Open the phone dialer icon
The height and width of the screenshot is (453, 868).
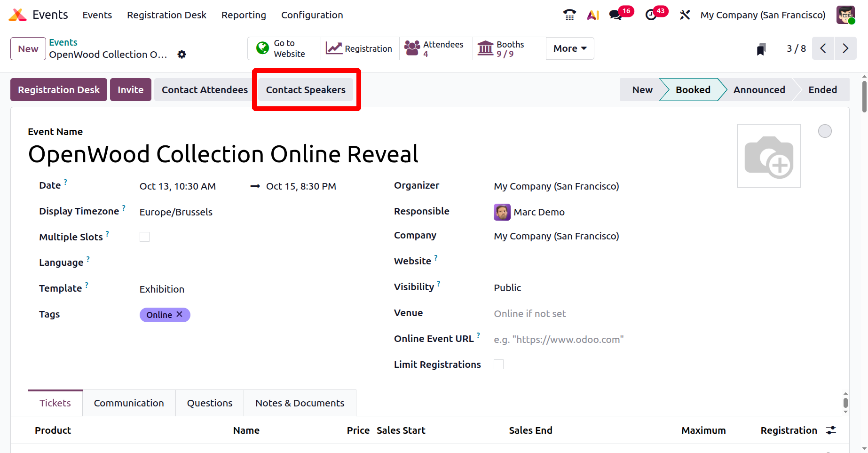pyautogui.click(x=569, y=15)
